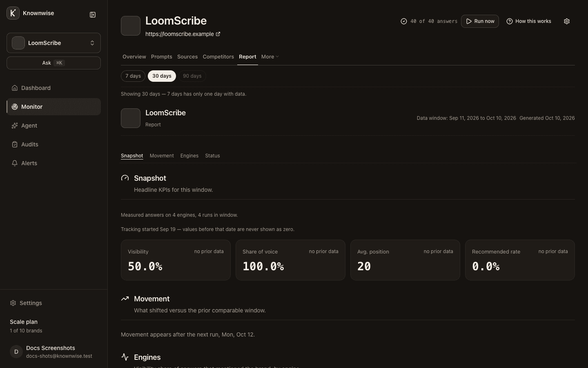588x368 pixels.
Task: Open the Share of voice card
Action: pyautogui.click(x=290, y=260)
